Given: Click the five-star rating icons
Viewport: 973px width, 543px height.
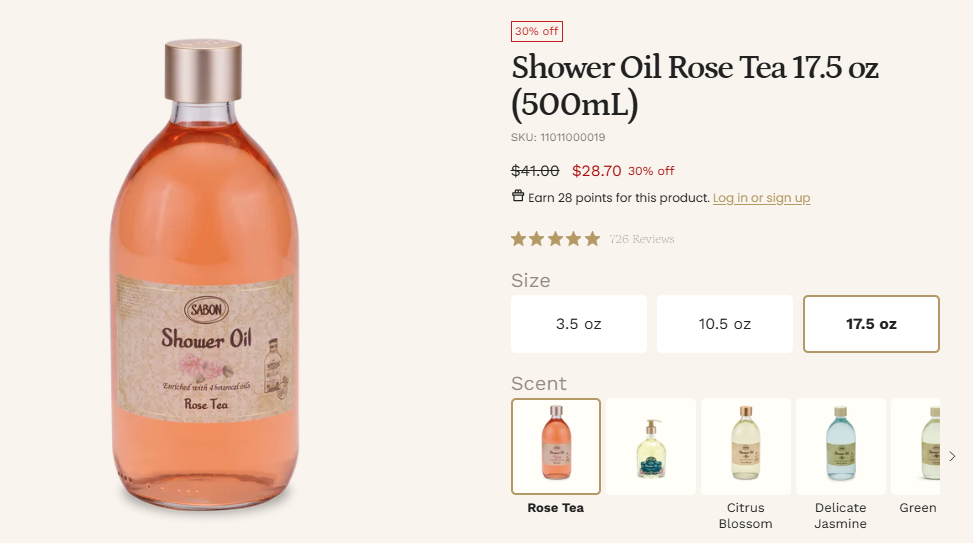Looking at the screenshot, I should click(555, 239).
